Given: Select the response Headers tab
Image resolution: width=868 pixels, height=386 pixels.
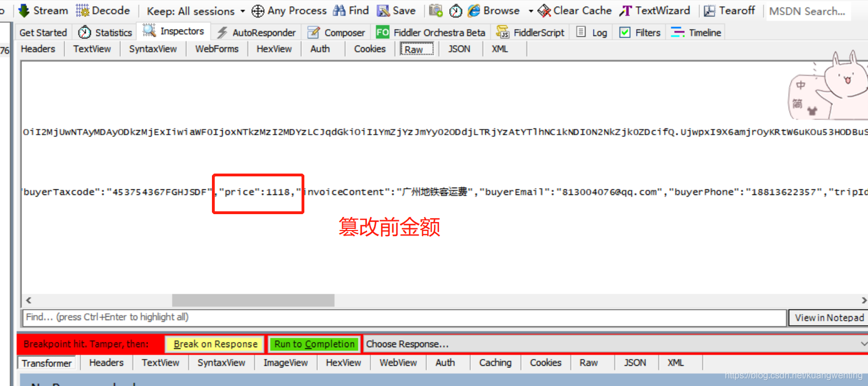Looking at the screenshot, I should tap(106, 363).
